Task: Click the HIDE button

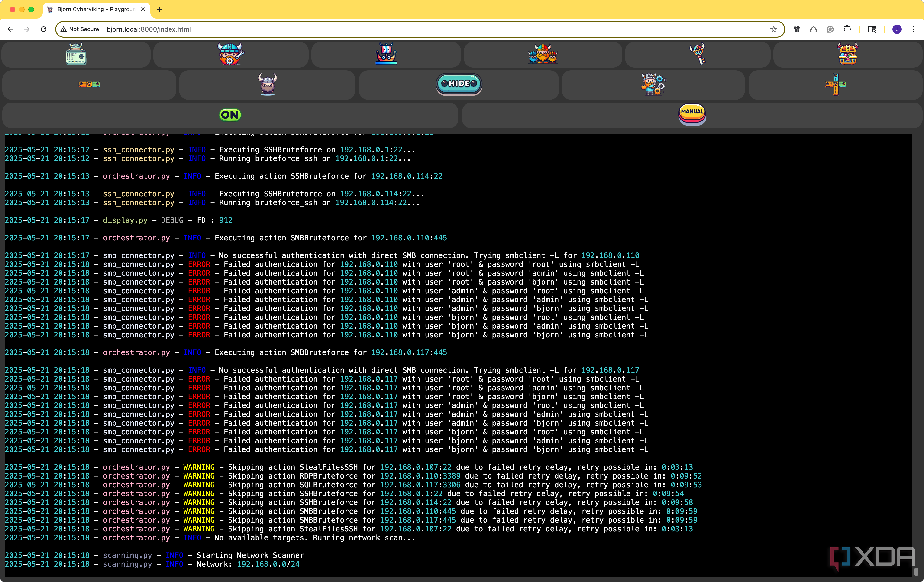Action: (459, 84)
